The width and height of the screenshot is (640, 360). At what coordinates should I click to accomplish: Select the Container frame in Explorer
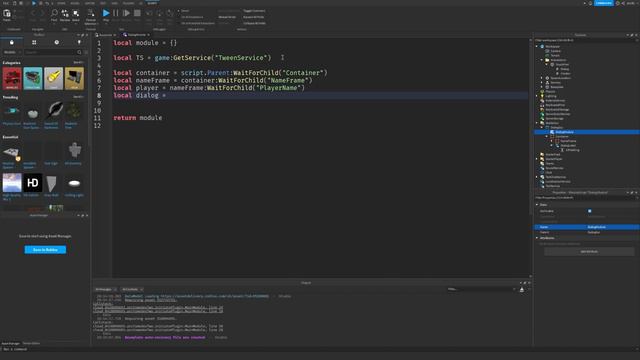coord(562,136)
